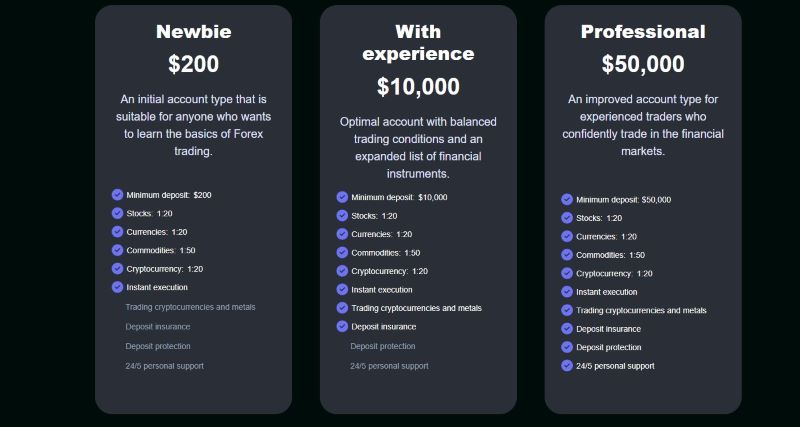Click checkmark beside Professional Minimum deposit $50,000
This screenshot has height=427, width=800.
click(x=567, y=199)
